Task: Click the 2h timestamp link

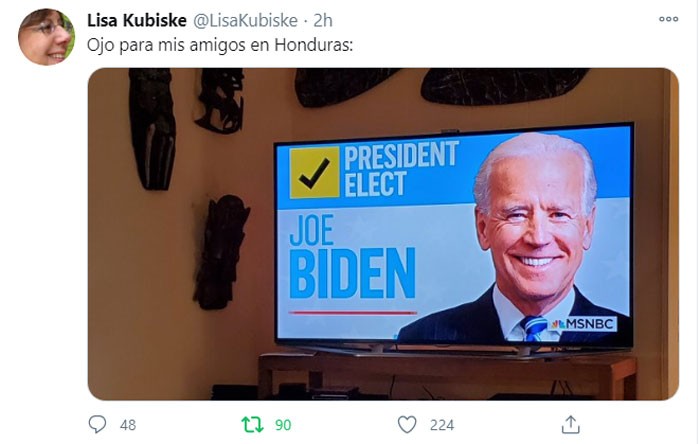Action: [x=322, y=21]
